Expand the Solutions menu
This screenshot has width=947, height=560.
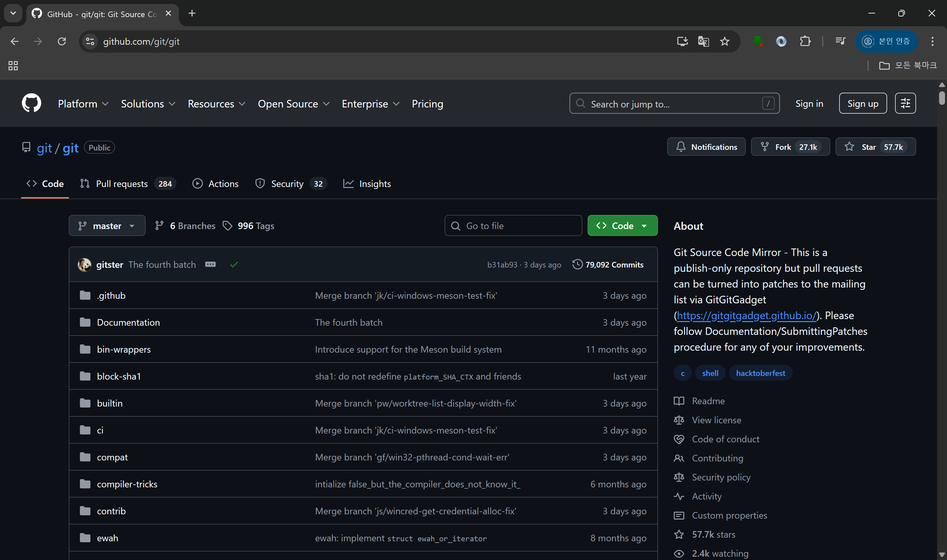point(148,104)
